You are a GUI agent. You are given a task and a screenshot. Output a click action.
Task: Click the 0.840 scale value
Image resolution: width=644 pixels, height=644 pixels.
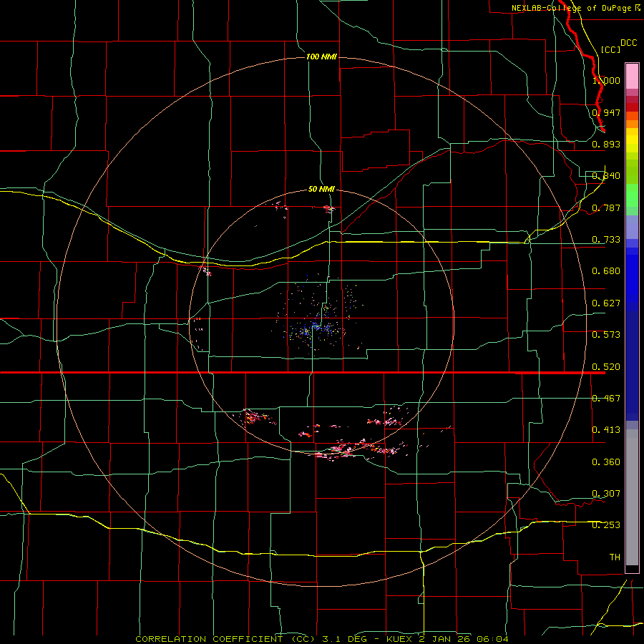(606, 176)
